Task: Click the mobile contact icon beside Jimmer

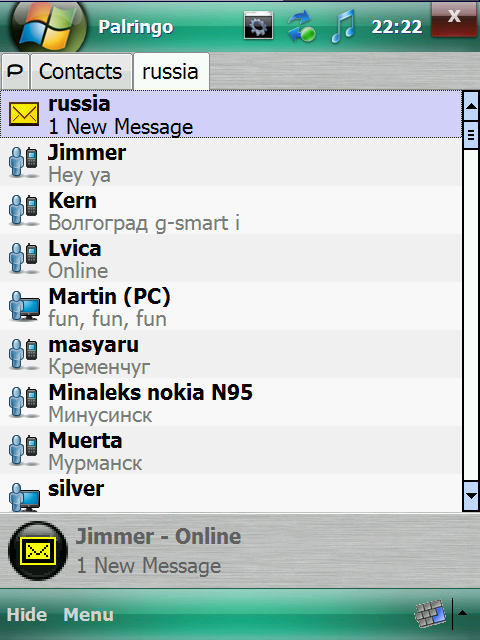Action: point(24,162)
